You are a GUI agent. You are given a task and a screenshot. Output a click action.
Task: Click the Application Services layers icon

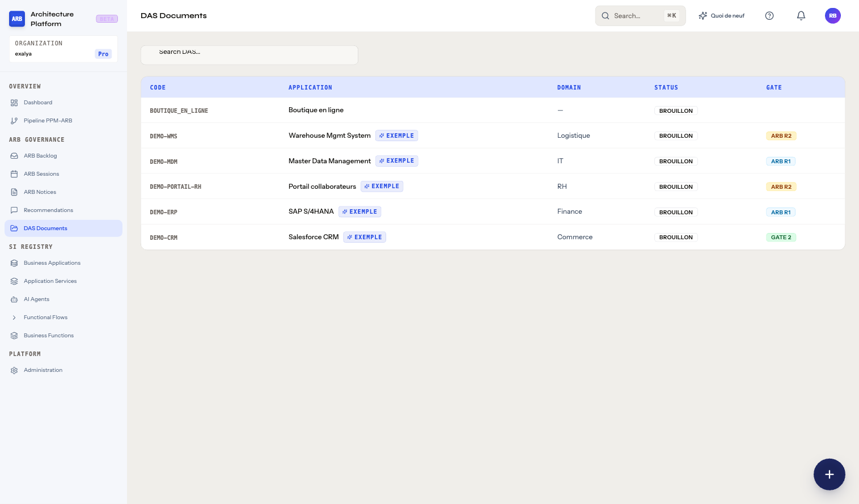[x=14, y=281]
